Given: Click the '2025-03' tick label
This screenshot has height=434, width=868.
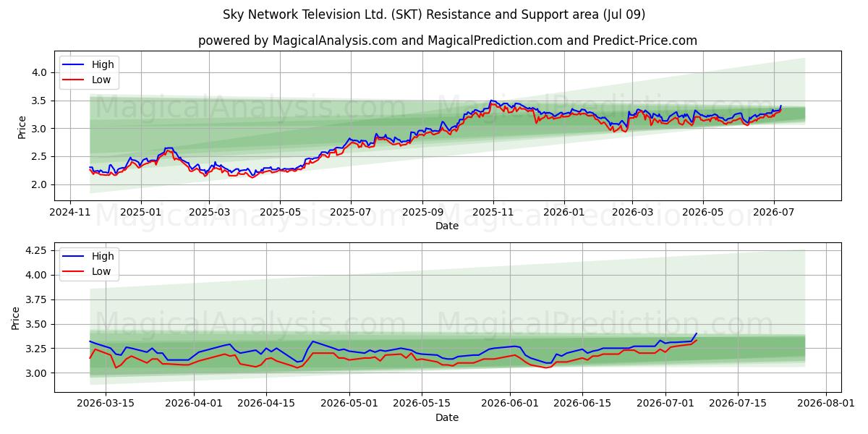Looking at the screenshot, I should [x=209, y=212].
